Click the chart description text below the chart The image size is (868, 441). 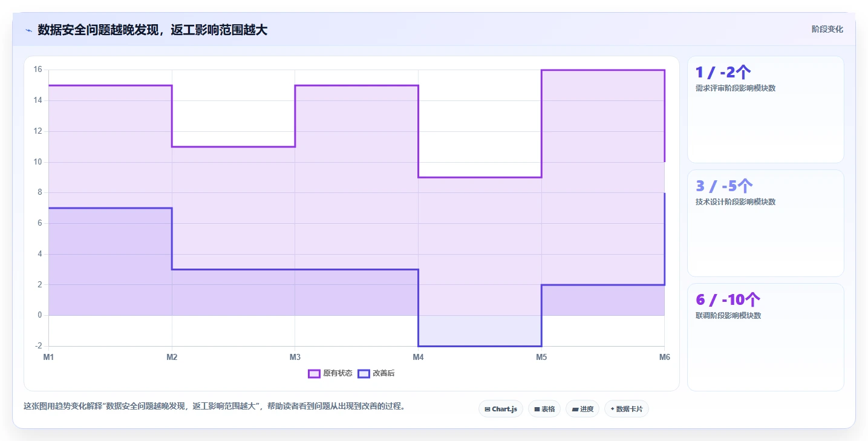(214, 406)
